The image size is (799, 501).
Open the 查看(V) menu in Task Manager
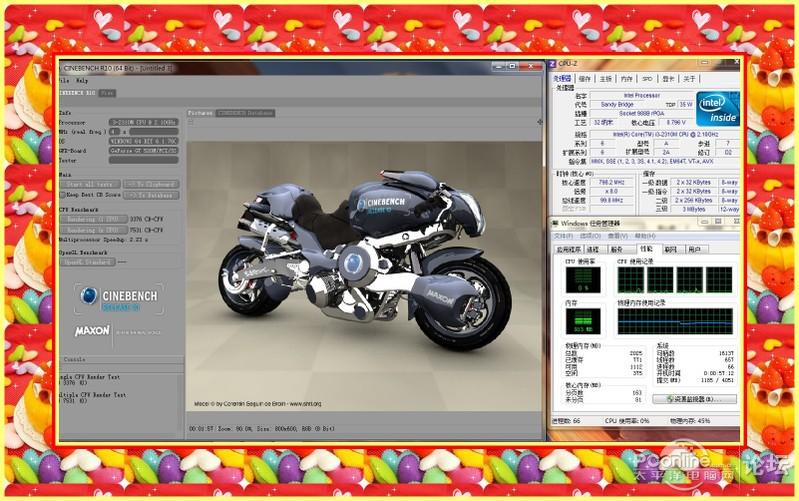coord(617,236)
